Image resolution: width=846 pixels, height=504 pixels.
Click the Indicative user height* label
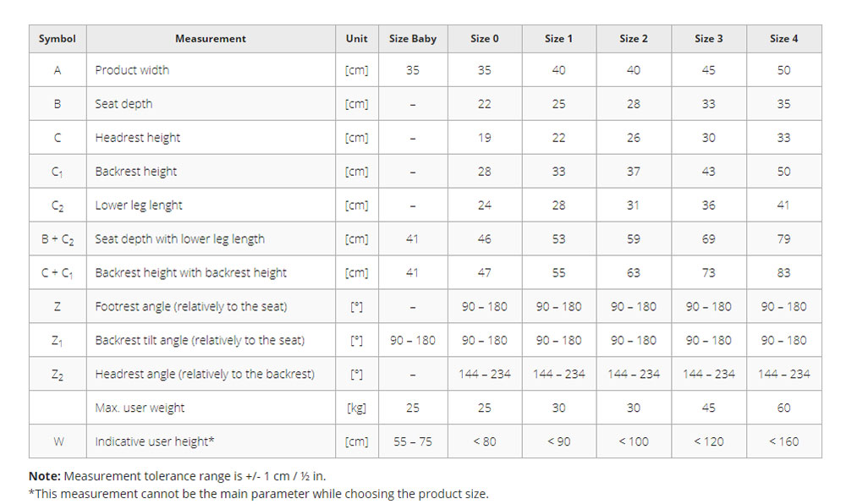click(x=155, y=441)
